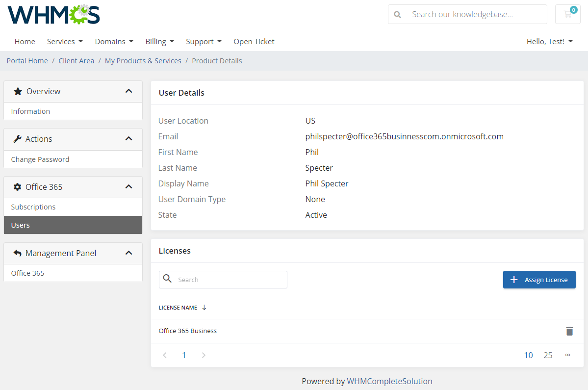Click the gear icon beside Office 365
The image size is (588, 390).
point(17,187)
